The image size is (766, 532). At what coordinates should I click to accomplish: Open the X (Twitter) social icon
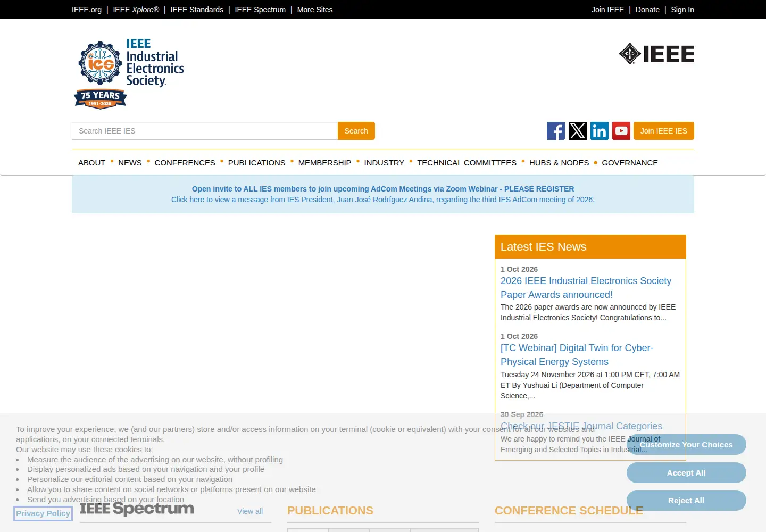[x=578, y=131]
